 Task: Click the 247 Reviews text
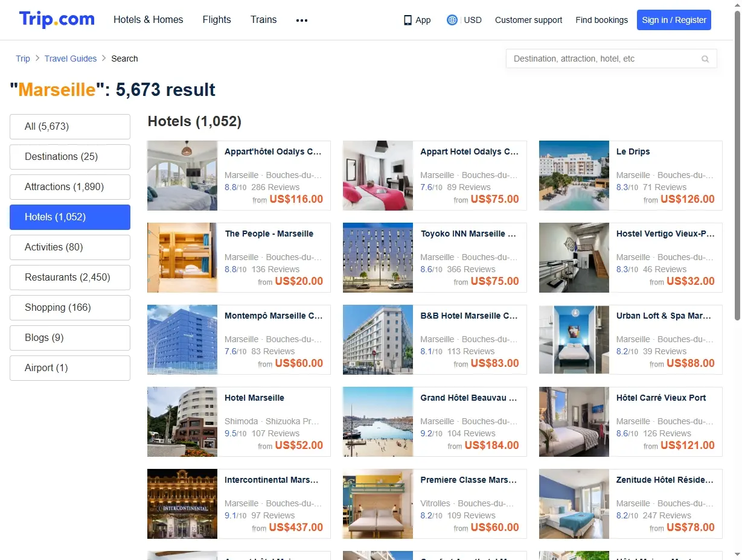[667, 516]
